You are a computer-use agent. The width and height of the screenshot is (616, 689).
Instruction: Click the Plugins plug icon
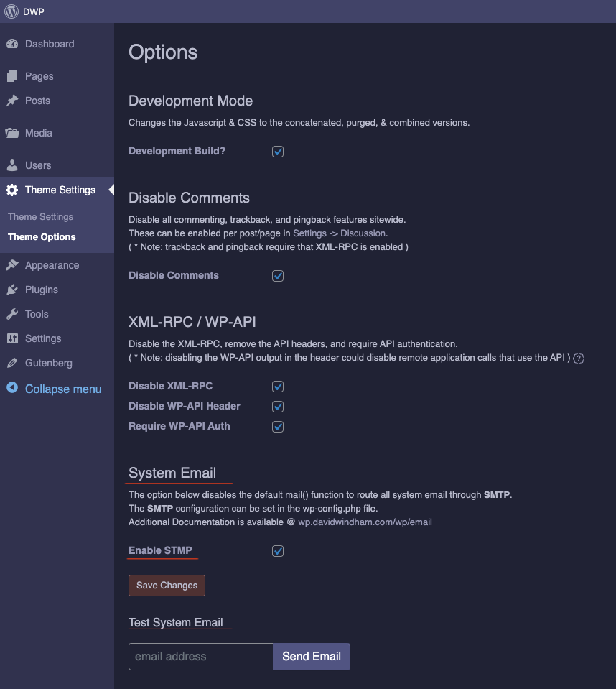(x=12, y=290)
